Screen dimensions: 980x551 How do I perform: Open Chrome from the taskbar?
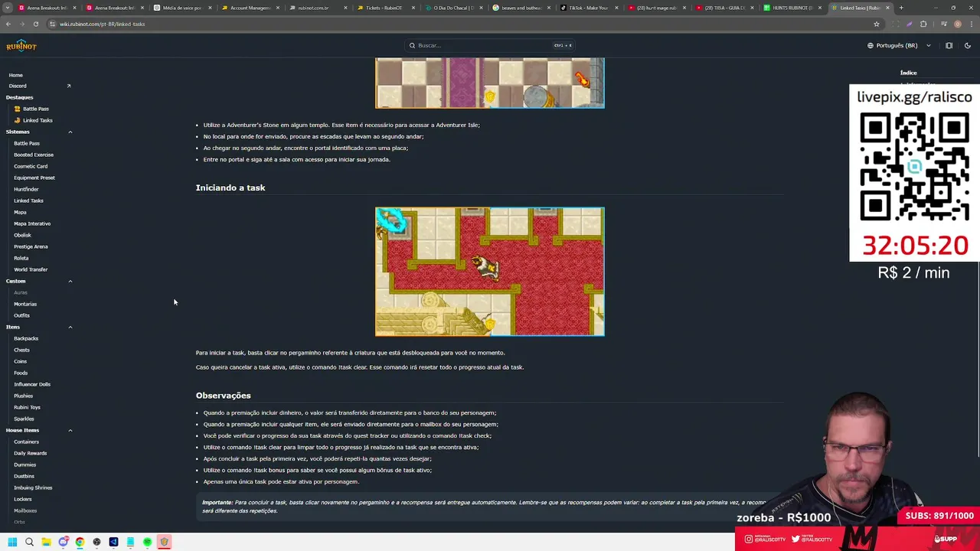pyautogui.click(x=80, y=542)
